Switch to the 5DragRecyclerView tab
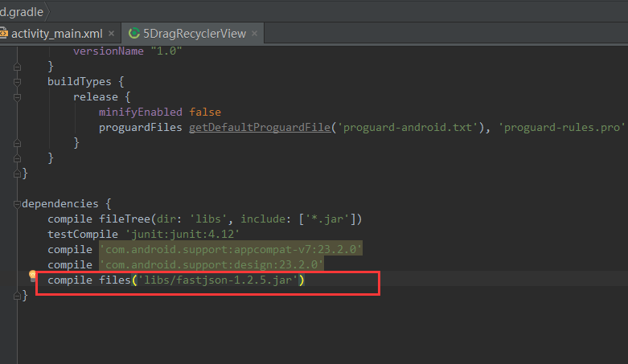628x364 pixels. (x=195, y=34)
